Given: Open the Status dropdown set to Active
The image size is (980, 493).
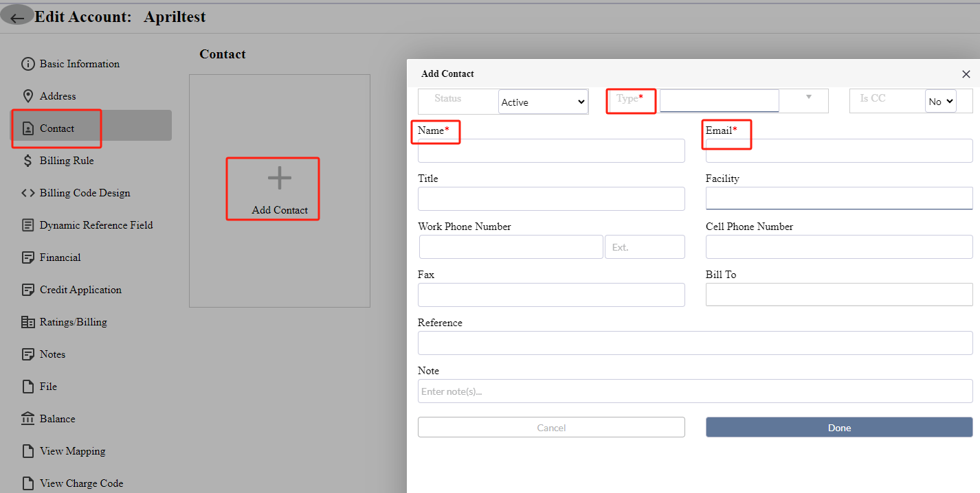Looking at the screenshot, I should (543, 102).
